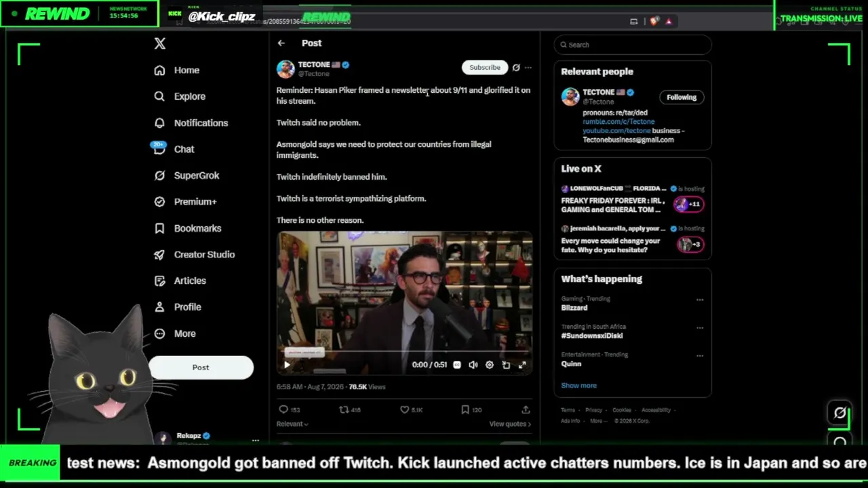The image size is (868, 488).
Task: Expand the footer More options
Action: click(x=597, y=421)
